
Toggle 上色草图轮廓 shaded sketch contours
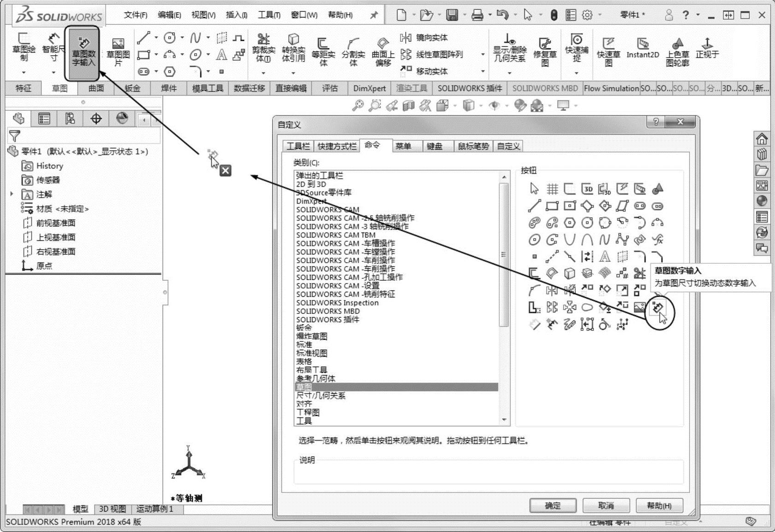[677, 52]
